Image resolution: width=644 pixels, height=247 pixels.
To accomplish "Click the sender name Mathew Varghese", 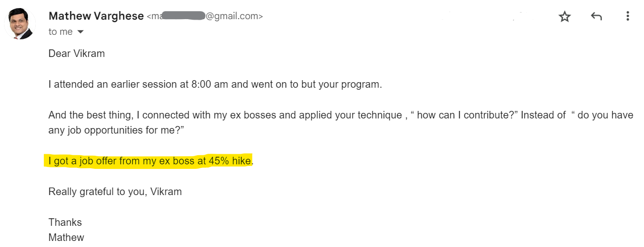I will click(96, 16).
